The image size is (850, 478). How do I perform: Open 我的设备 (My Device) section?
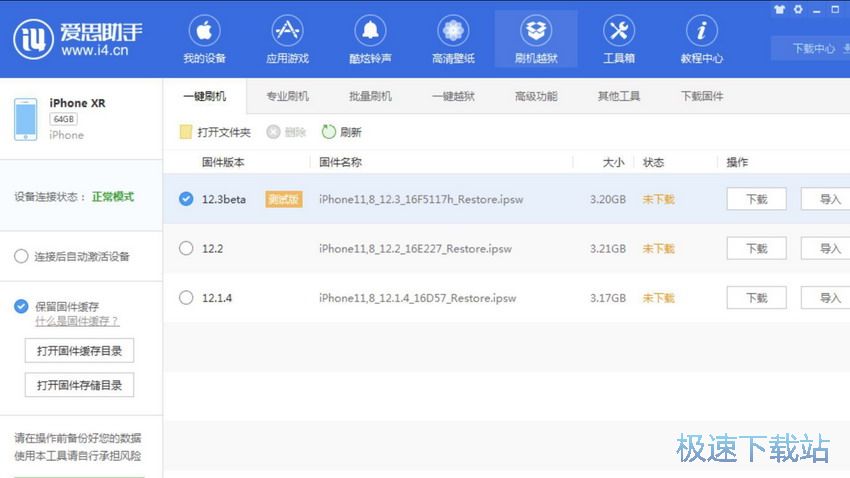point(204,40)
